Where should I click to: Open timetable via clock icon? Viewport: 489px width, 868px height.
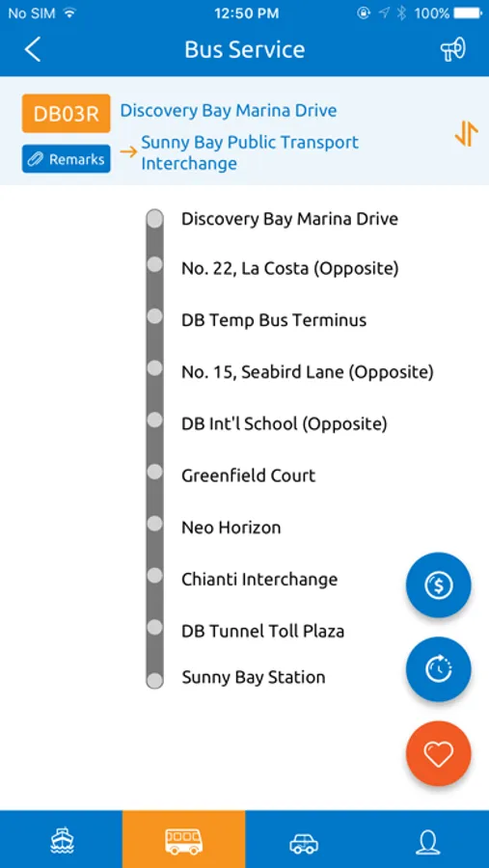click(439, 669)
